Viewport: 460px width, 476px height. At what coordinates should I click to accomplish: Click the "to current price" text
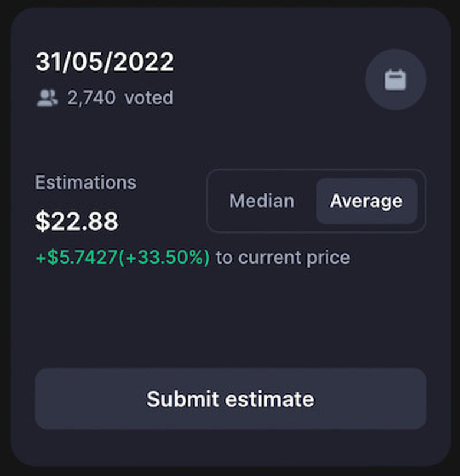point(282,258)
